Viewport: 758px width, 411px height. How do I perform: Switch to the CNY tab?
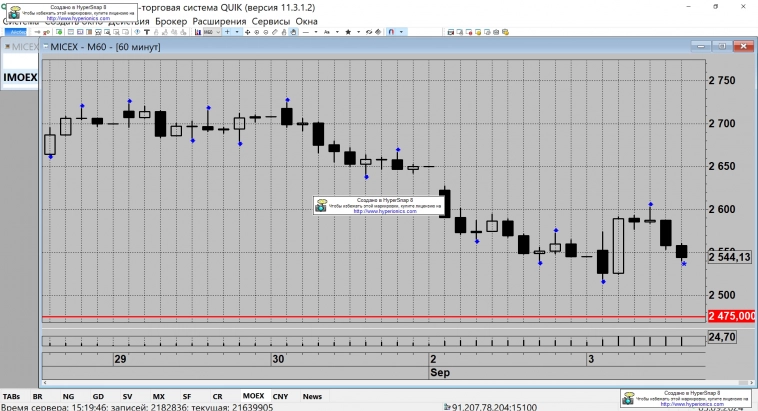coord(280,396)
